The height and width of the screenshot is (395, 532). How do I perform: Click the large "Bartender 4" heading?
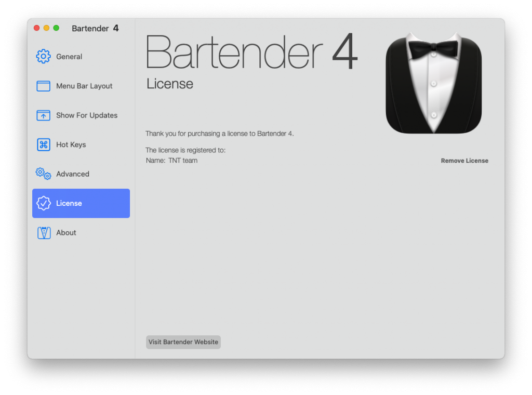[x=251, y=51]
